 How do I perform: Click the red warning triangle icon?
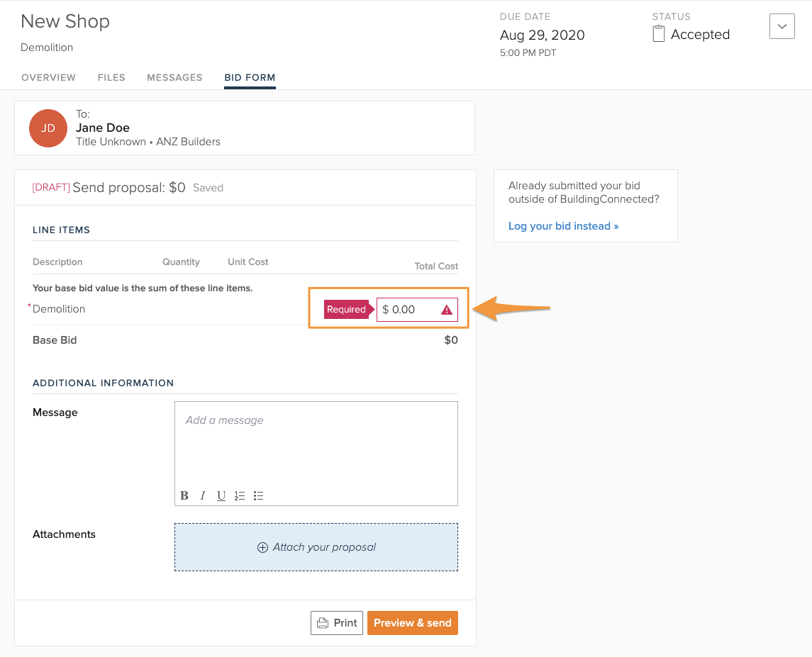[447, 310]
